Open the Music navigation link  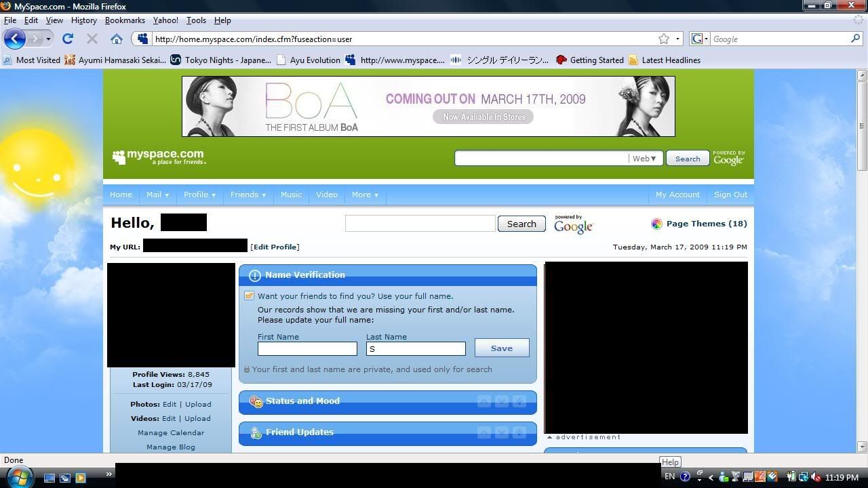[x=291, y=195]
